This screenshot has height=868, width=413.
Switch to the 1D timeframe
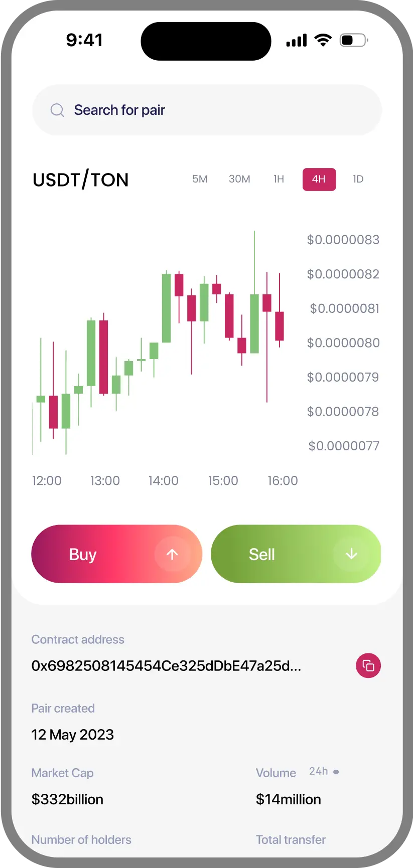(x=358, y=179)
